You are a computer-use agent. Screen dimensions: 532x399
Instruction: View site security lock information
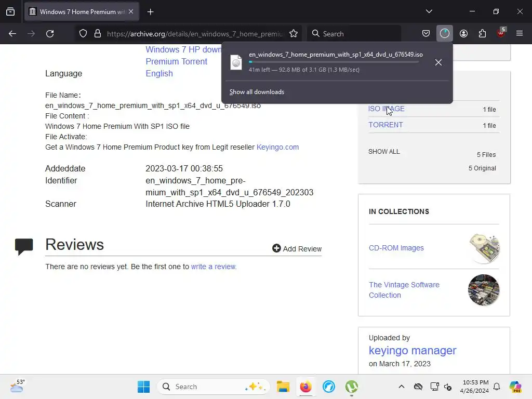[98, 34]
